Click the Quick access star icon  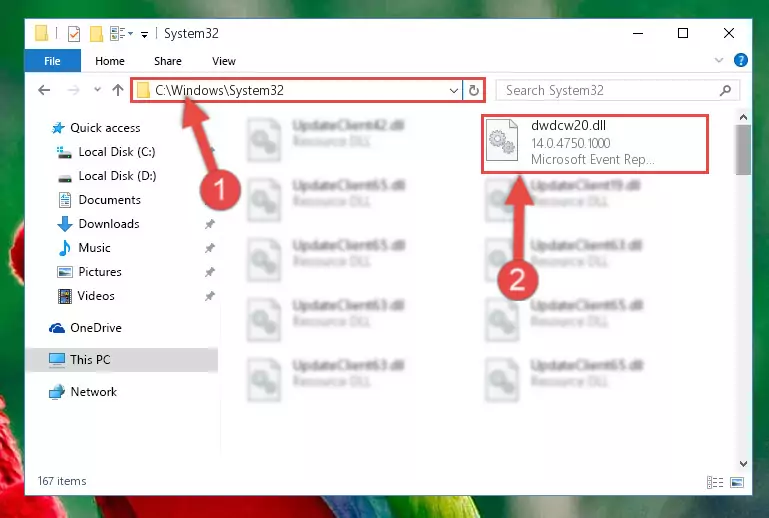(x=58, y=128)
